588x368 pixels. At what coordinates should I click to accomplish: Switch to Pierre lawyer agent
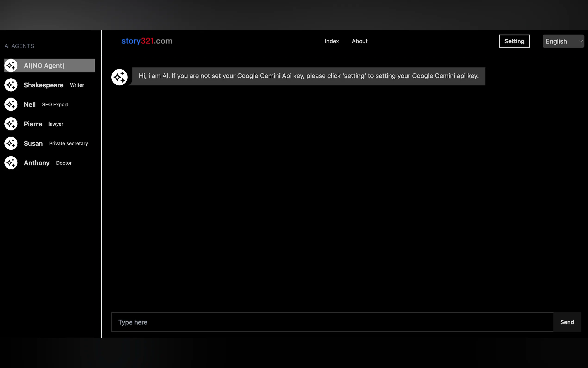click(x=44, y=124)
